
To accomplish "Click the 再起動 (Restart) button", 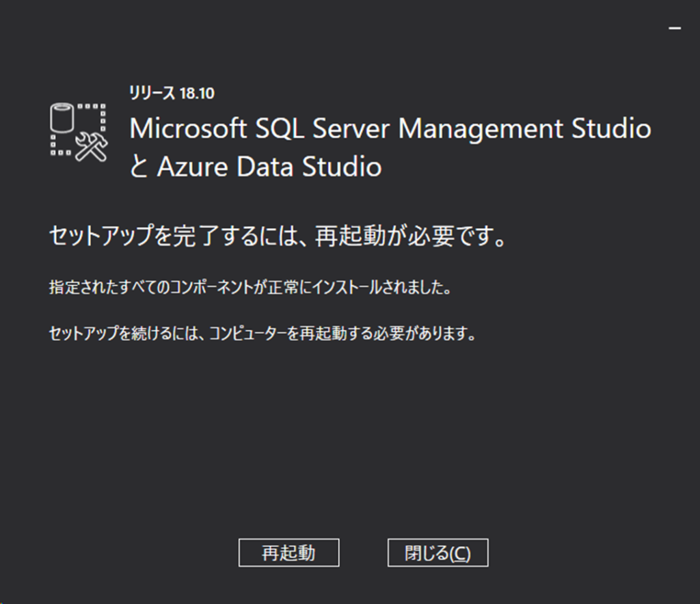I will click(x=289, y=553).
